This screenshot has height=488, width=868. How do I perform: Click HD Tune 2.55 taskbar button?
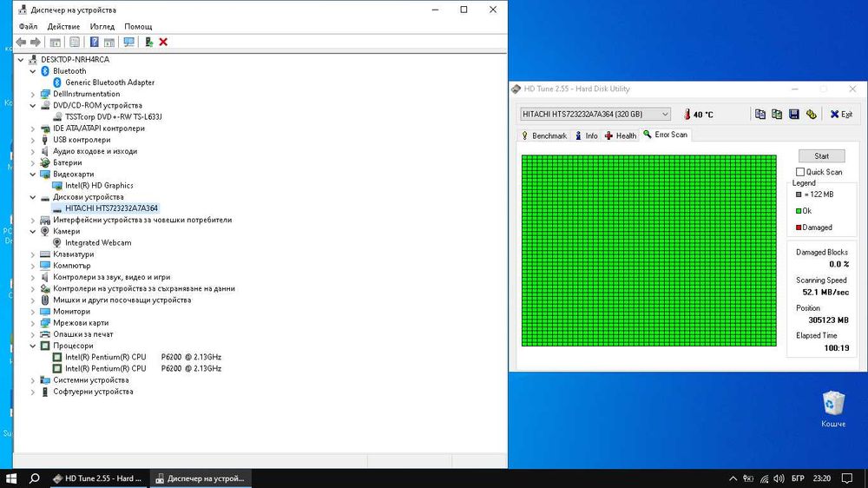pyautogui.click(x=97, y=478)
